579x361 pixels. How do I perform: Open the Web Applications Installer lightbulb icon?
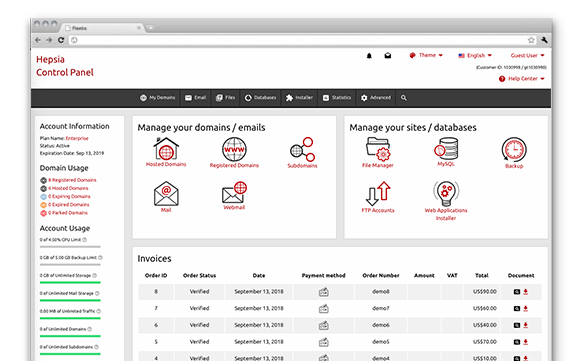pos(446,193)
